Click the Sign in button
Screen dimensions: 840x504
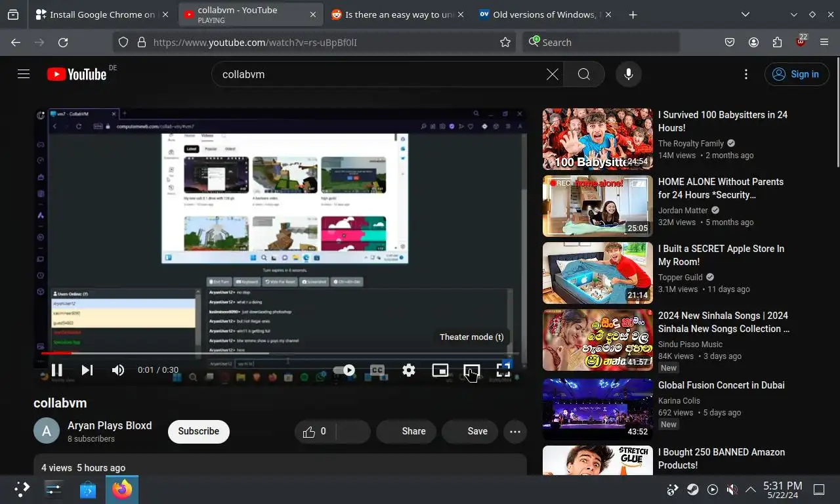pyautogui.click(x=797, y=74)
